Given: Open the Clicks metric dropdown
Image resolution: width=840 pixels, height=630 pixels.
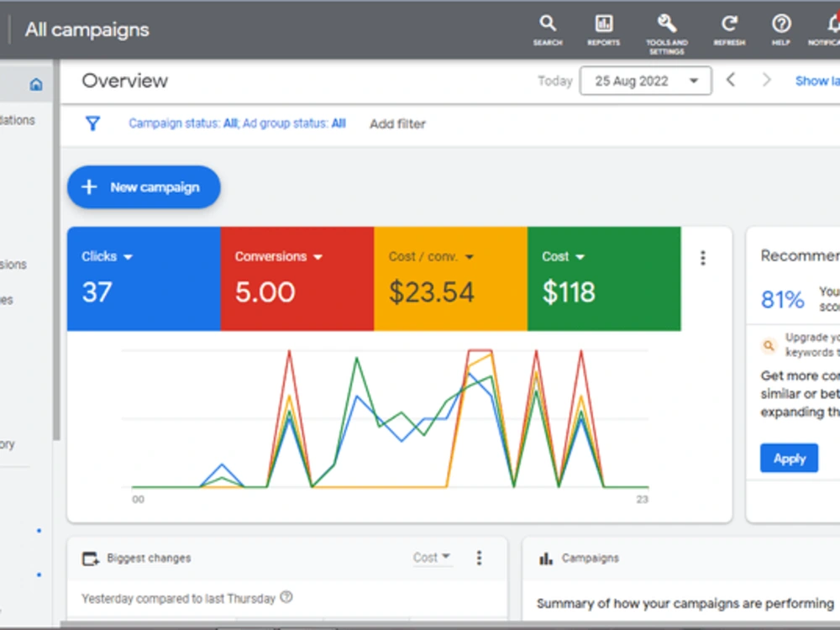Looking at the screenshot, I should 108,256.
